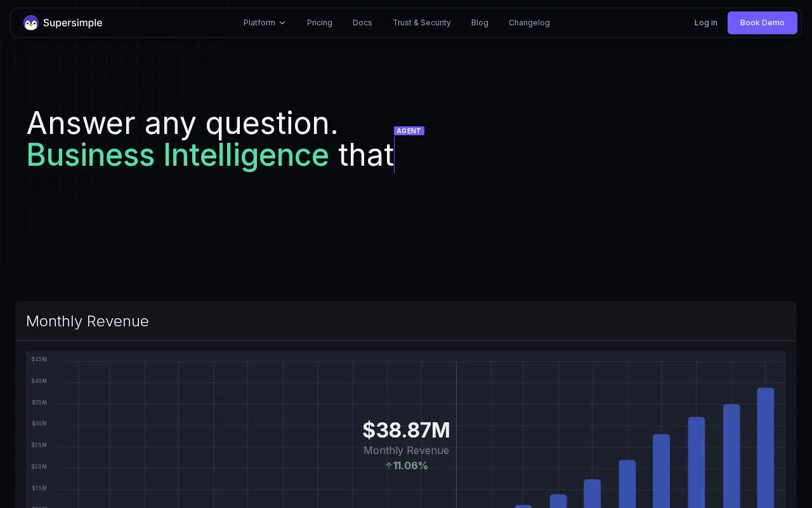Click the Book Demo button

pos(762,23)
